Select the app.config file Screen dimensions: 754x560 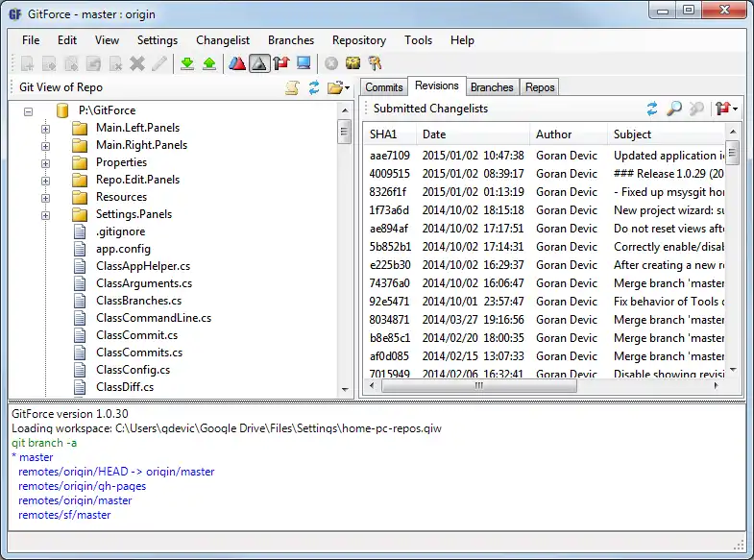click(123, 249)
